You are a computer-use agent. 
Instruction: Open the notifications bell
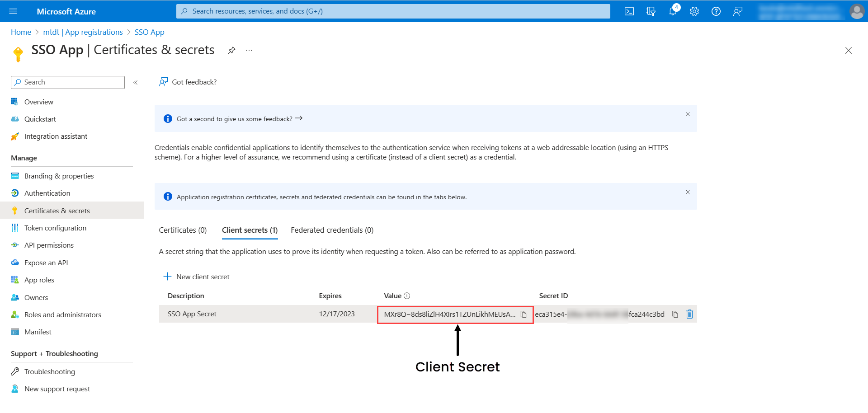coord(673,11)
